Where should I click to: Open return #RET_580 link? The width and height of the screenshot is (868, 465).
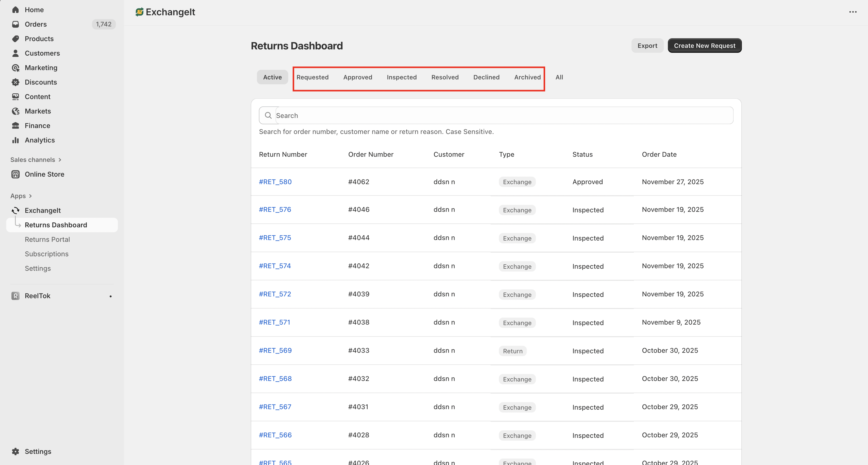pyautogui.click(x=275, y=182)
